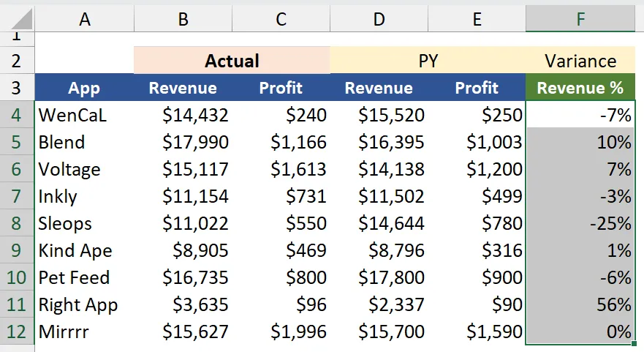Screen dimensions: 644x352
Task: Select row 11 header
Action: [x=16, y=304]
